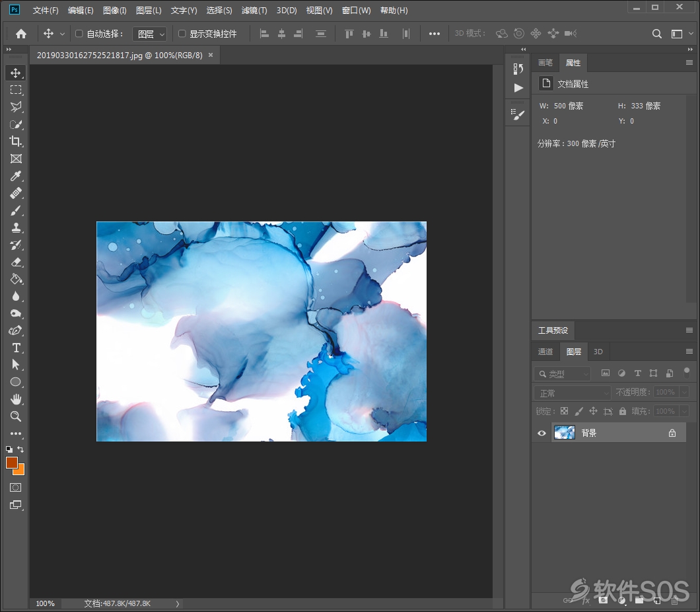Select the Hand tool
This screenshot has width=700, height=612.
16,399
